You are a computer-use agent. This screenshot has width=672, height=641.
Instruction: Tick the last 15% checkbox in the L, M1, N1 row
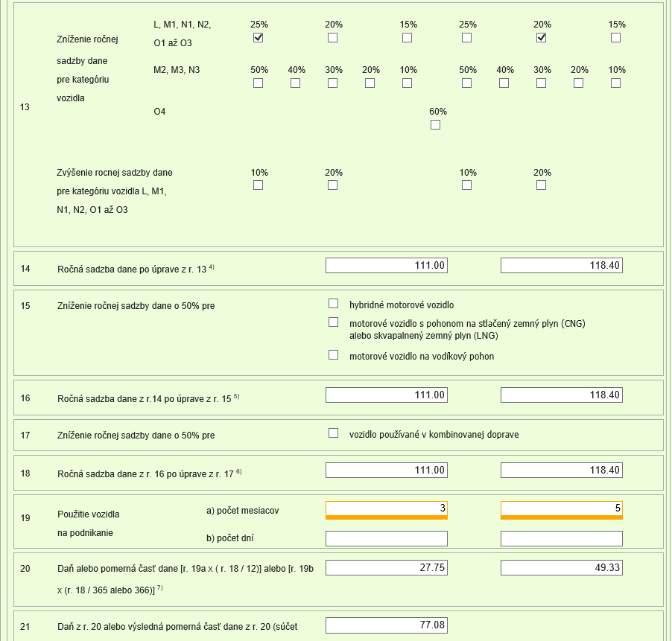616,38
